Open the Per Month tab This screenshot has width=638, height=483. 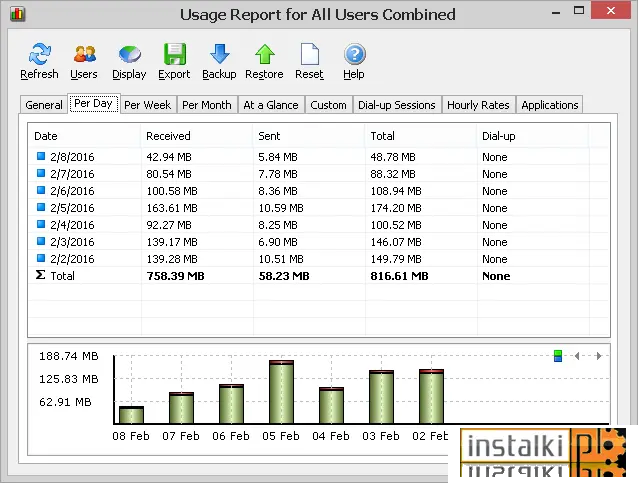[207, 105]
